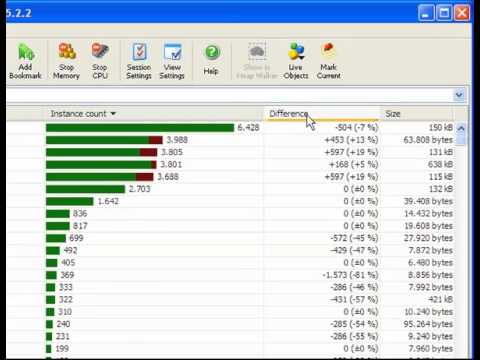Click the instance count value 1.642

[x=108, y=201]
